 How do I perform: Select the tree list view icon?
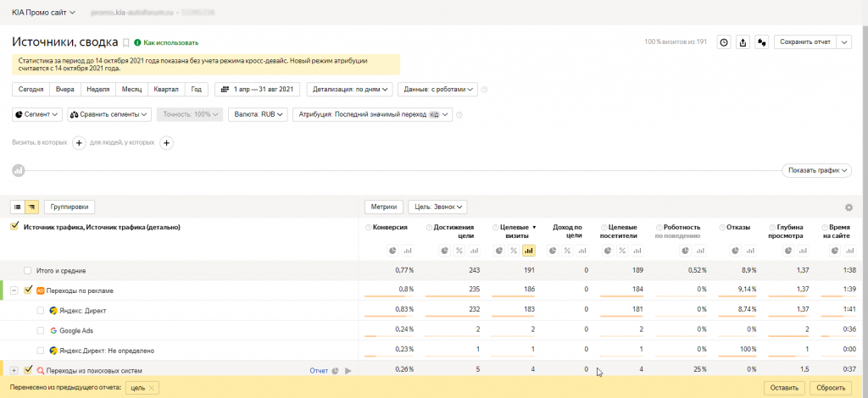pos(31,207)
